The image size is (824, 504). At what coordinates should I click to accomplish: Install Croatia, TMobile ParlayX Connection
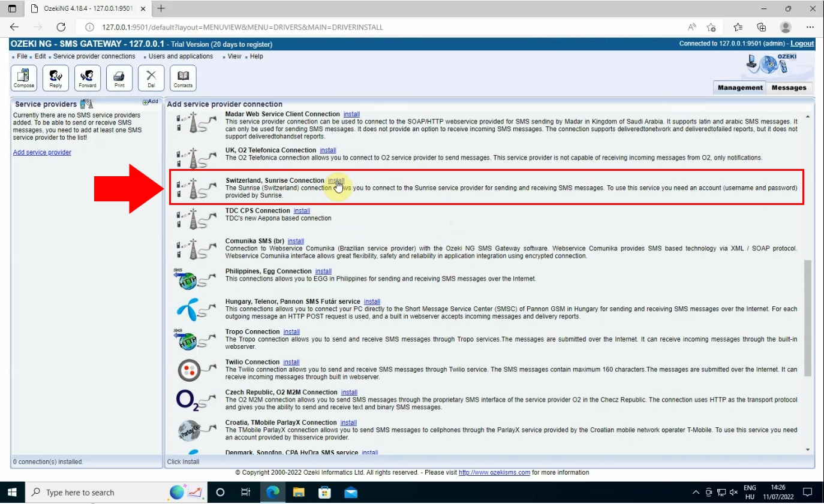[348, 422]
